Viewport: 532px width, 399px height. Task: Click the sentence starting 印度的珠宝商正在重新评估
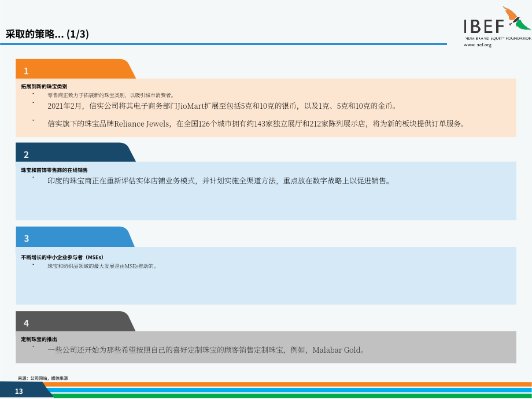click(219, 181)
